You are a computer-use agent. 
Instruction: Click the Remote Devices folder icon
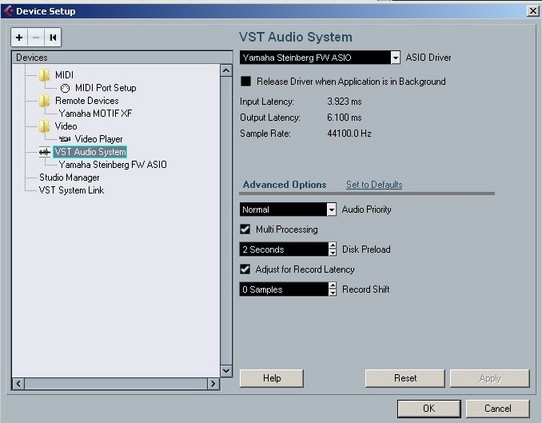pos(44,101)
